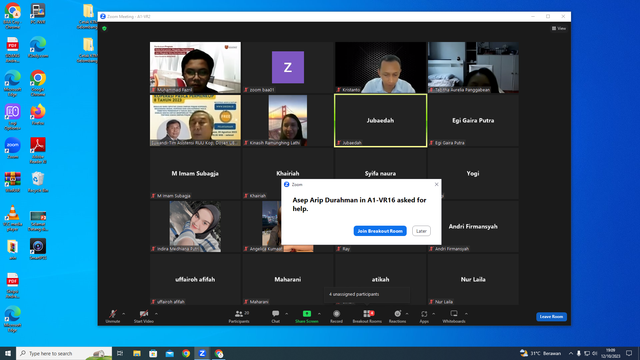The width and height of the screenshot is (640, 360).
Task: Open weather widget showing 31°C
Action: (540, 353)
